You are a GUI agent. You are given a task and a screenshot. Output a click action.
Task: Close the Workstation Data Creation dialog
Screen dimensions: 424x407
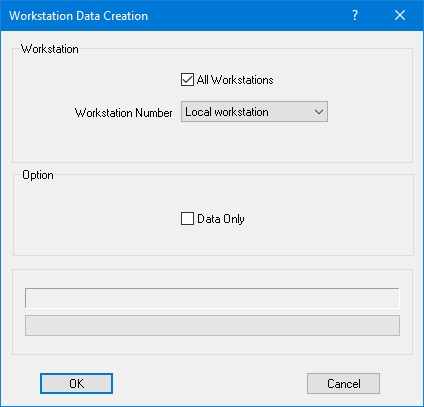point(400,15)
